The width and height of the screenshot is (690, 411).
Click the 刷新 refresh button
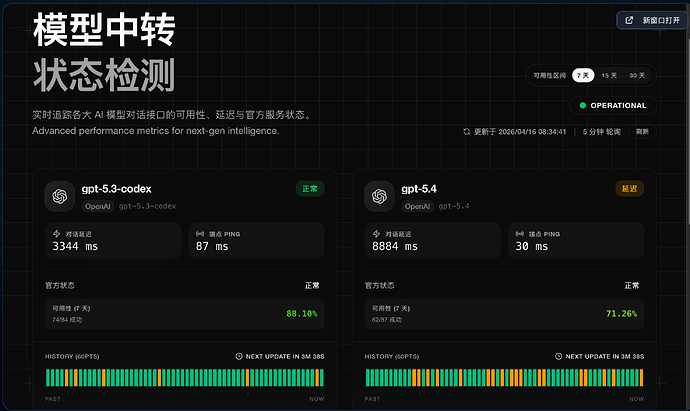(642, 132)
